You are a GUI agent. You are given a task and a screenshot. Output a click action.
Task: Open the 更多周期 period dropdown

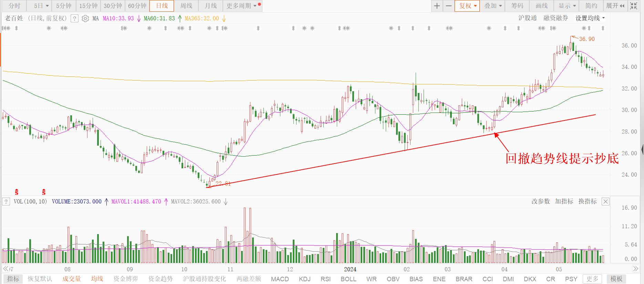[x=241, y=6]
